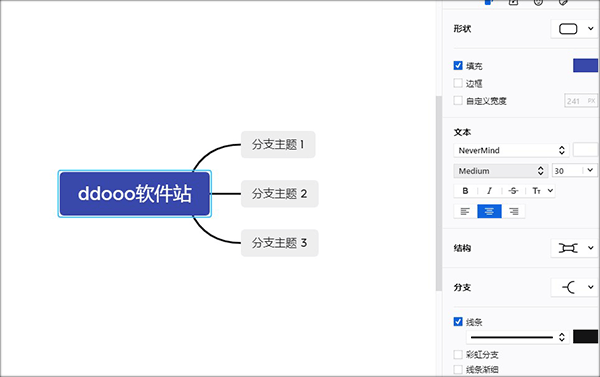The height and width of the screenshot is (377, 600).
Task: Align text to the left
Action: click(x=465, y=211)
